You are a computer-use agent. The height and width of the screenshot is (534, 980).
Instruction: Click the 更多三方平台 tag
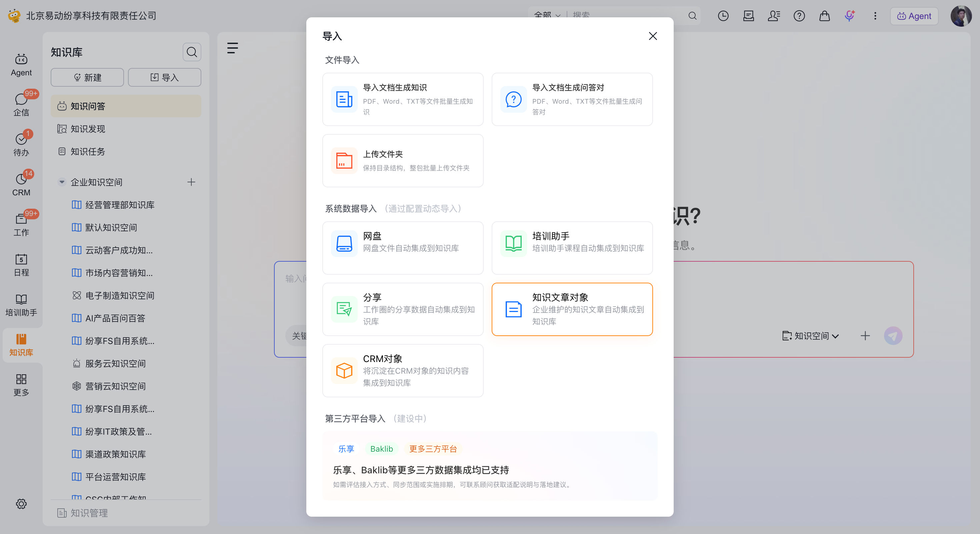433,449
